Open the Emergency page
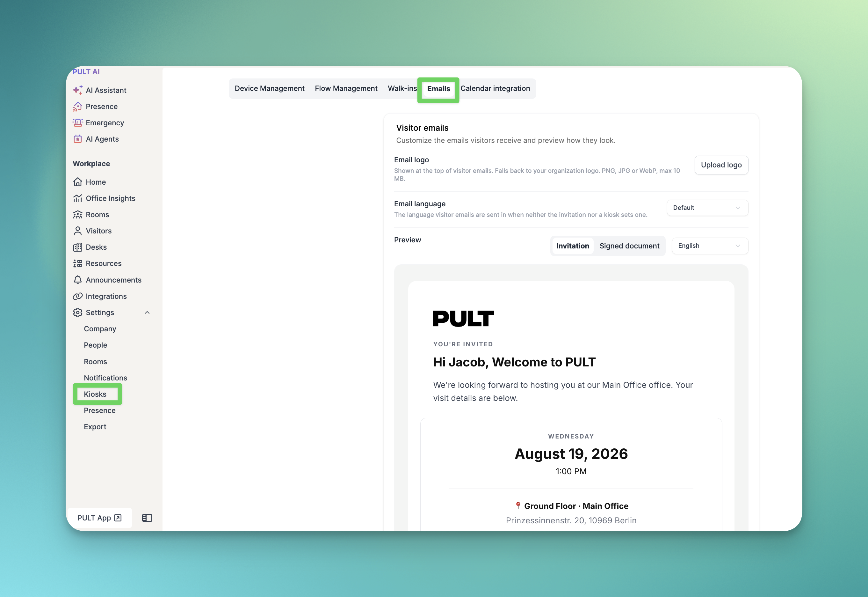 point(105,123)
